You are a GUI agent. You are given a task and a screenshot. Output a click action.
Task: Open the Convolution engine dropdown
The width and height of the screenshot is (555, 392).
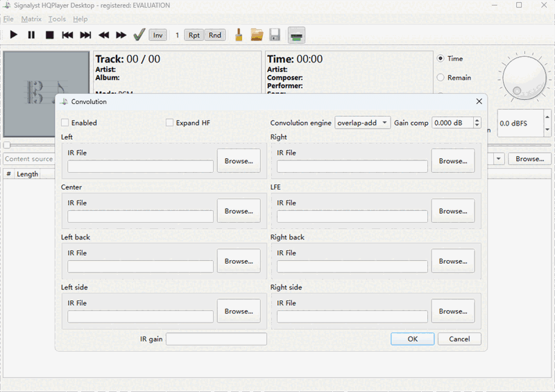tap(362, 123)
